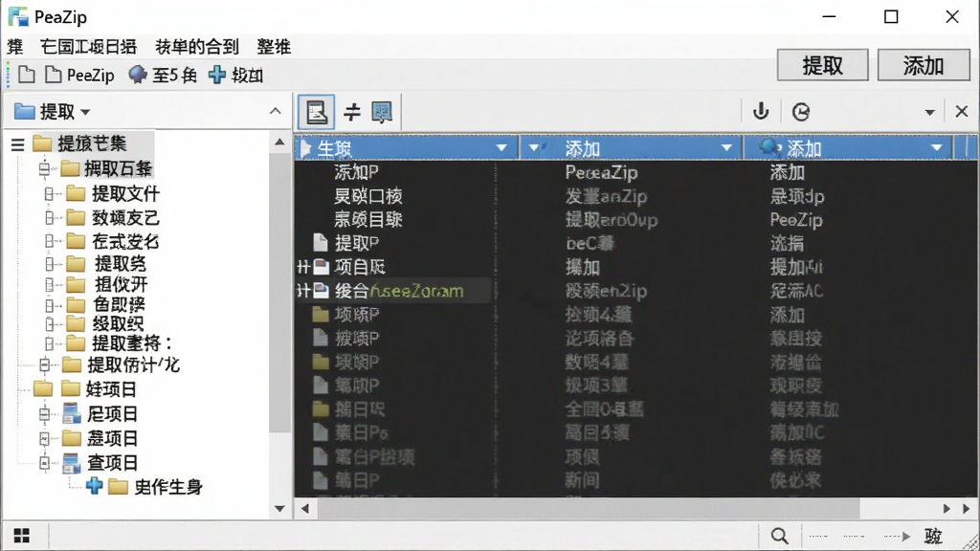The width and height of the screenshot is (980, 551).
Task: Open the 芒国工堰日搭 menu
Action: [88, 47]
